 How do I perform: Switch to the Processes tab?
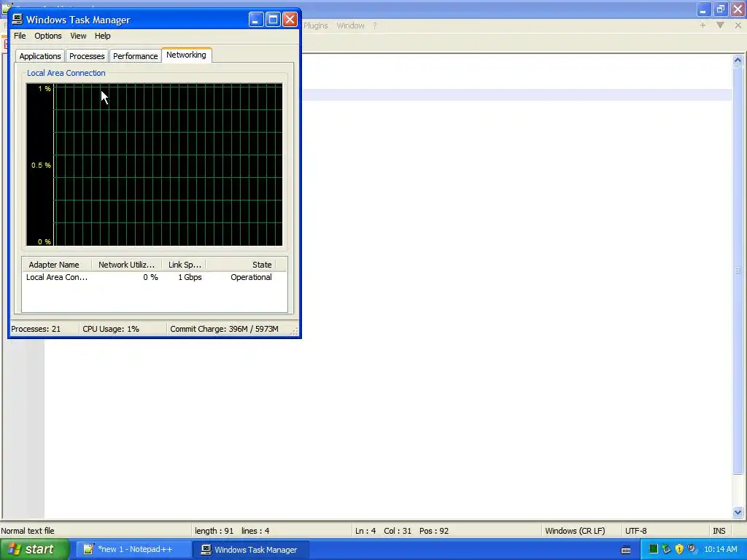pos(87,56)
